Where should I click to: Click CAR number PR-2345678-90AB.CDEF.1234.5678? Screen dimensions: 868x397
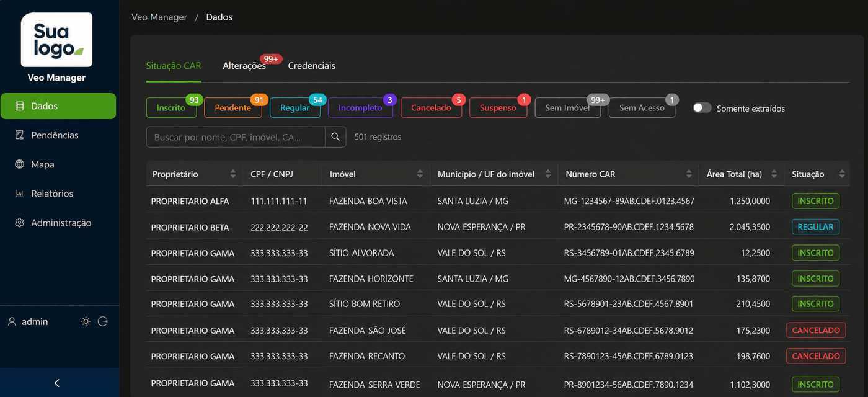click(629, 228)
